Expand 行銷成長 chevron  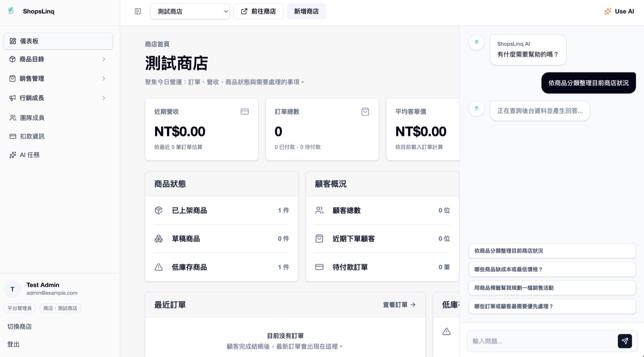coord(104,98)
